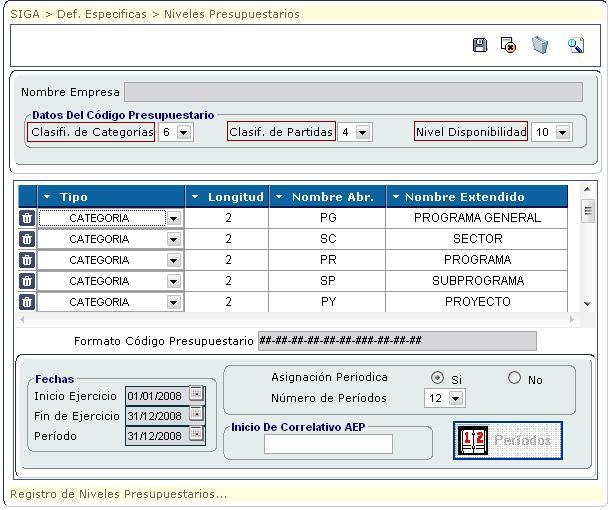Select 'Si' for Asignación Periodica
This screenshot has height=510, width=610.
tap(437, 378)
